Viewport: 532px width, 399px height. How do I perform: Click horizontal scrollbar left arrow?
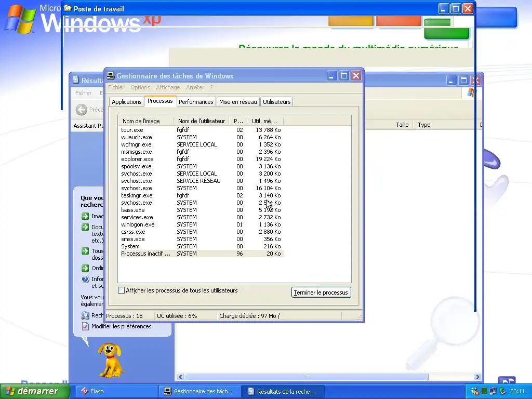[180, 377]
